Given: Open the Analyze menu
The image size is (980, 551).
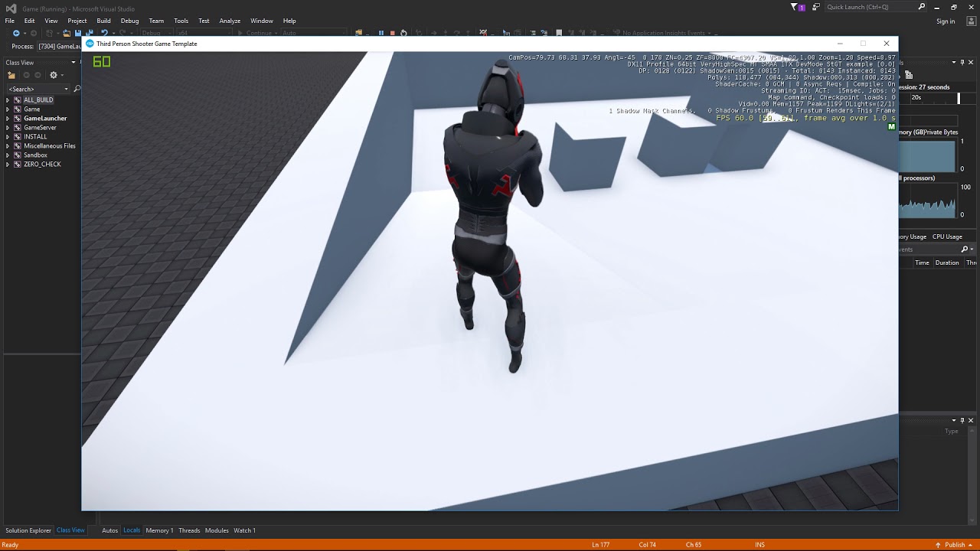Looking at the screenshot, I should [230, 21].
